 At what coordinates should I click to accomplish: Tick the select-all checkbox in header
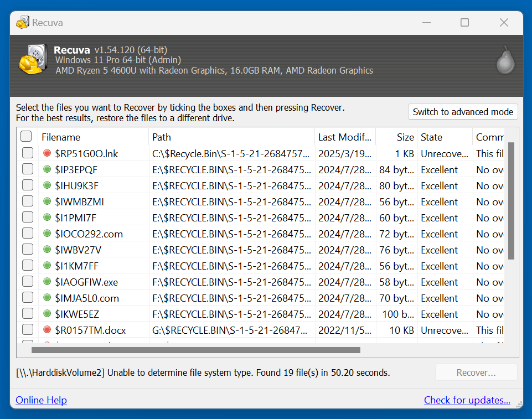pos(27,137)
